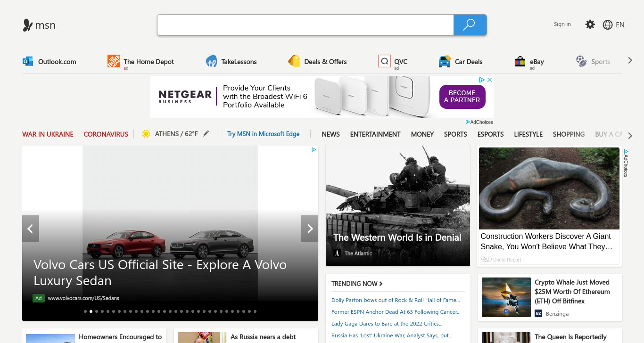Open the NEWS tab
Screen dimensions: 644x343
pos(330,134)
